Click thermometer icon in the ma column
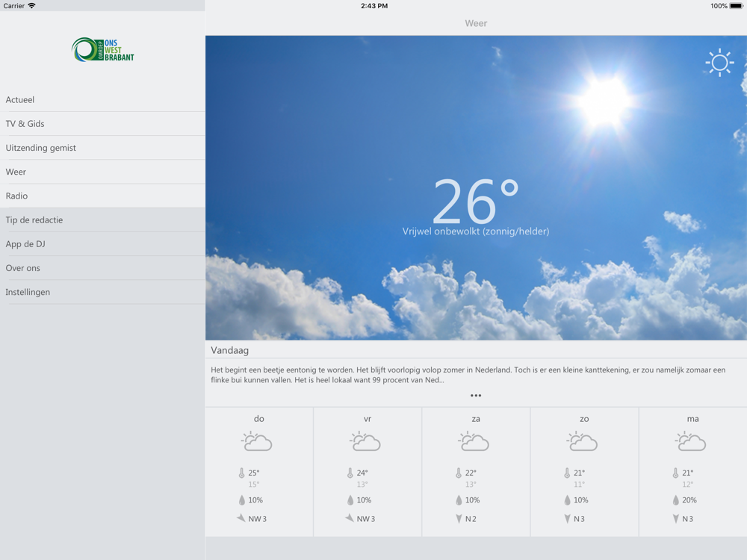This screenshot has height=560, width=747. click(675, 473)
